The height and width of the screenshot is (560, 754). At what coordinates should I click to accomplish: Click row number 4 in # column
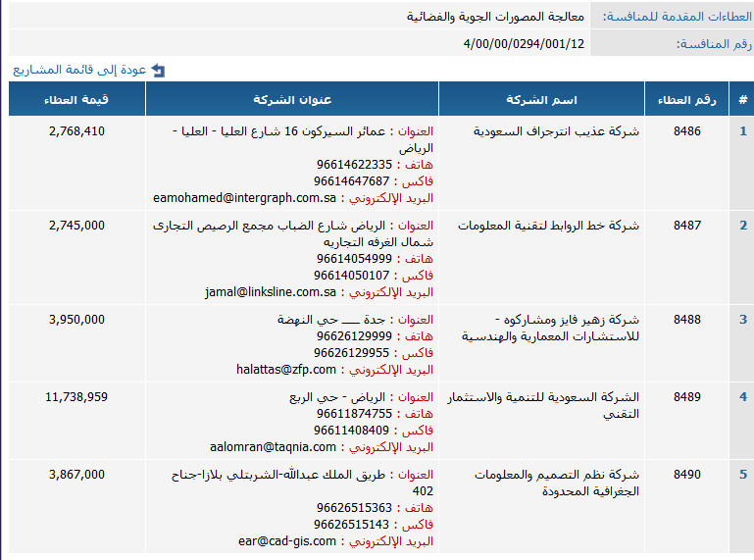[743, 397]
